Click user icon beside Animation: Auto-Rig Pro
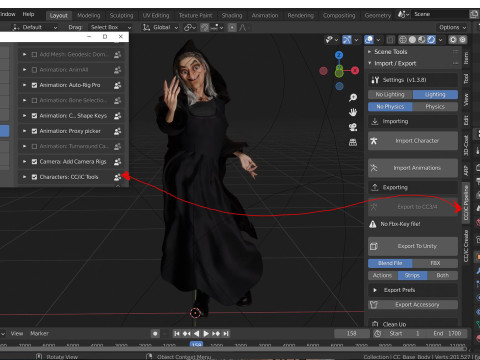Screen dimensions: 480x360 tap(117, 85)
